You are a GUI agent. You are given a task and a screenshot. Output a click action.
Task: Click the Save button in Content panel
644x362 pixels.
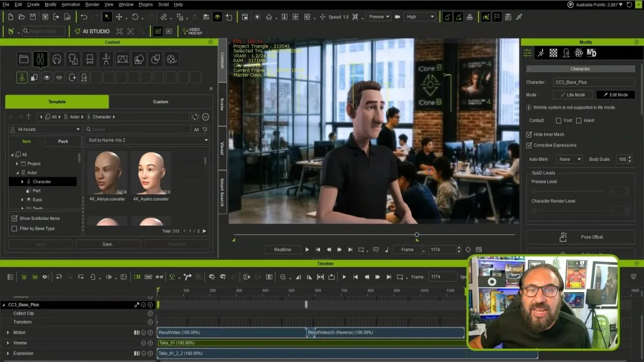(x=108, y=244)
